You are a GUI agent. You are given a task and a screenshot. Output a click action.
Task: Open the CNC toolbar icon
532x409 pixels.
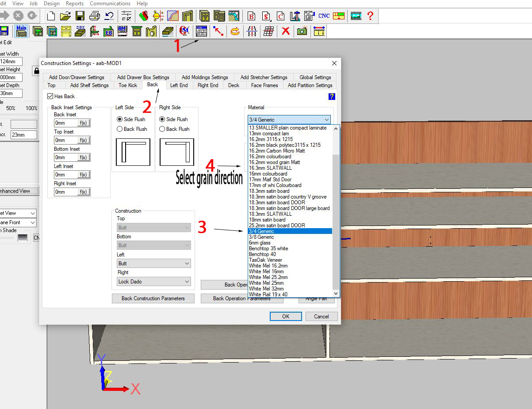point(324,16)
